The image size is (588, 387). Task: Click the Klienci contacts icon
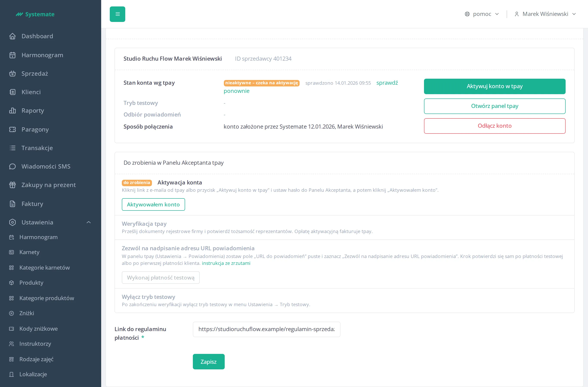pos(12,92)
